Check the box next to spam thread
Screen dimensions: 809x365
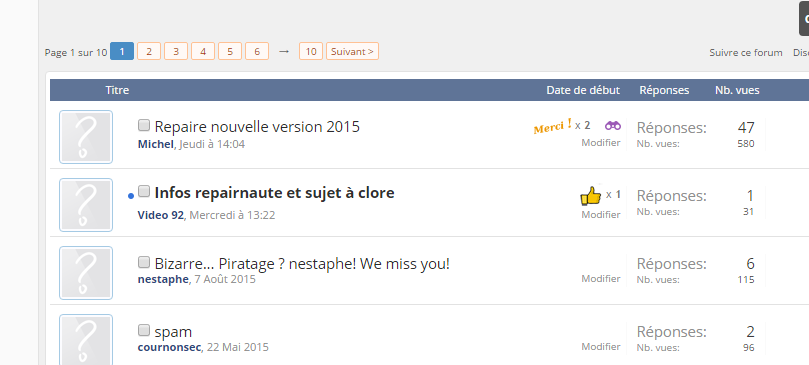coord(144,330)
